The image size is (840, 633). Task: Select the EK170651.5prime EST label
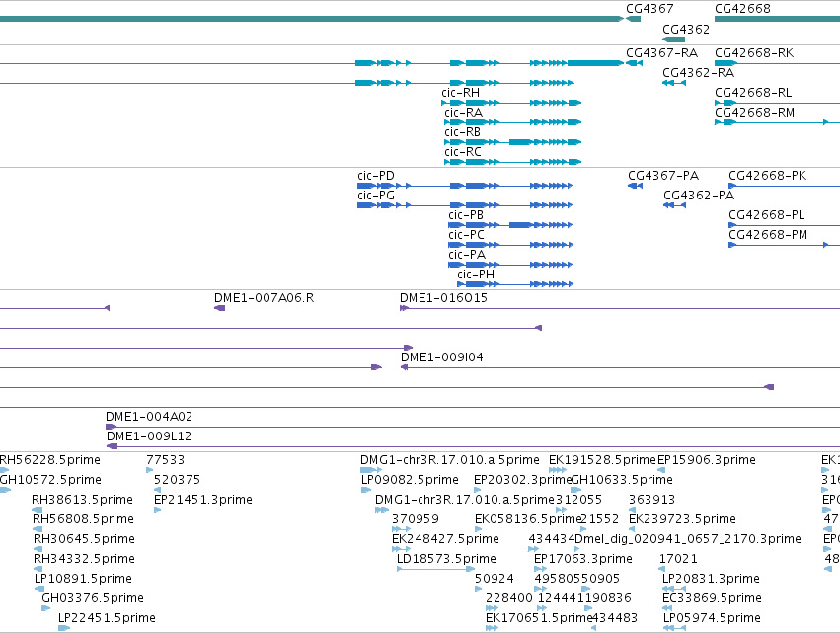pyautogui.click(x=538, y=618)
